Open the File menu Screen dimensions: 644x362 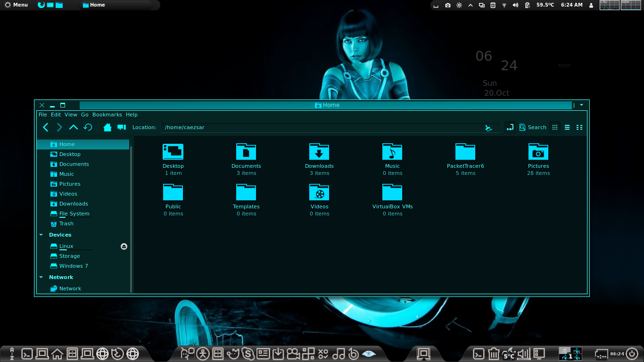pos(43,115)
